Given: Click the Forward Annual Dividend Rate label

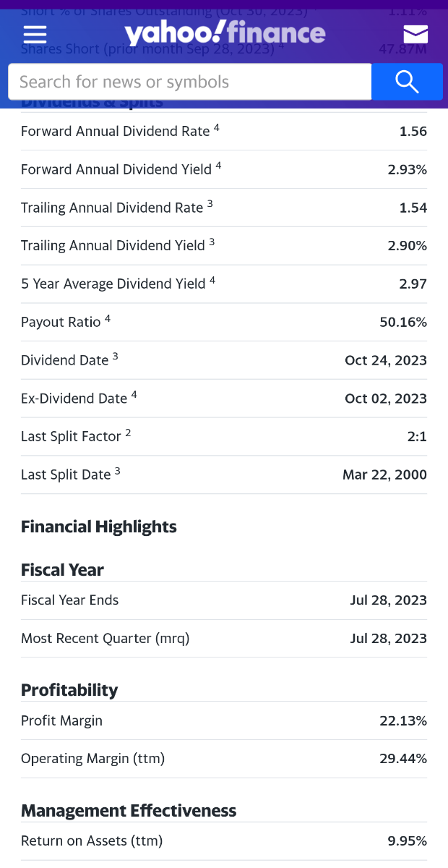Looking at the screenshot, I should 115,132.
